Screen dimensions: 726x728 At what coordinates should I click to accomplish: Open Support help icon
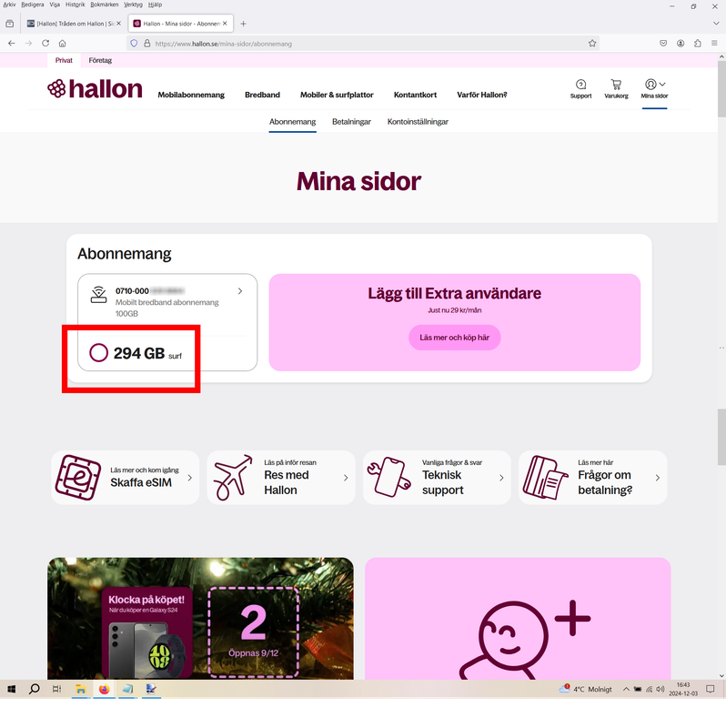point(580,88)
